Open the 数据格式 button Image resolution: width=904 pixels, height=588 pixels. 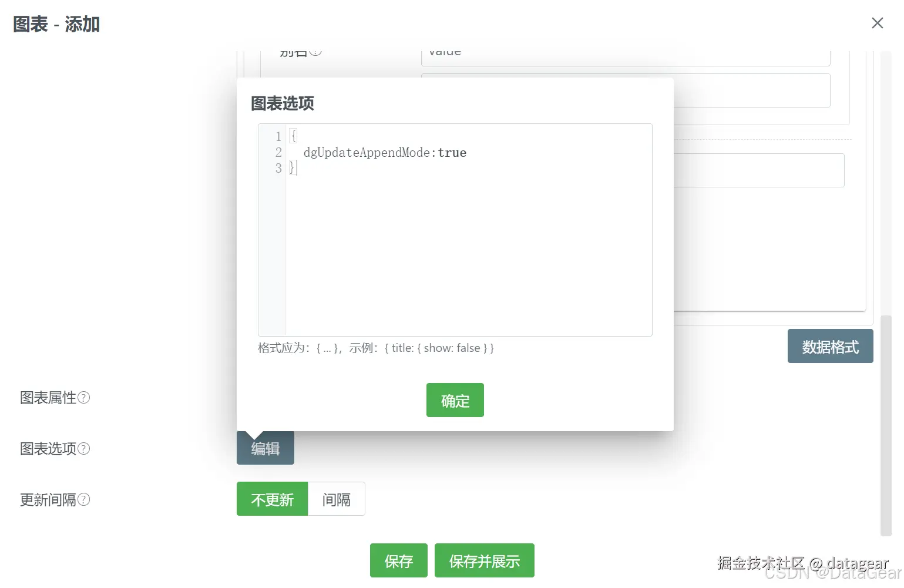tap(830, 346)
